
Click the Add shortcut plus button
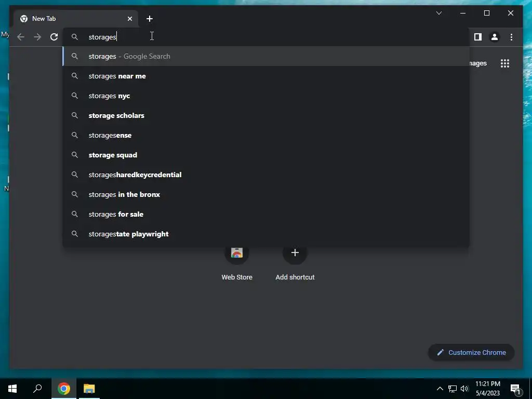tap(295, 253)
